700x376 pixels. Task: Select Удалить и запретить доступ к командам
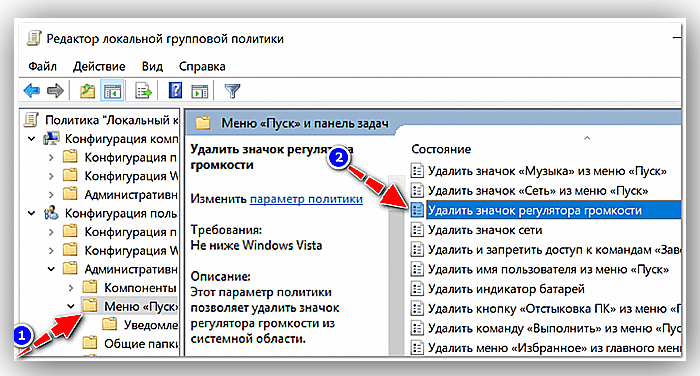click(x=554, y=249)
